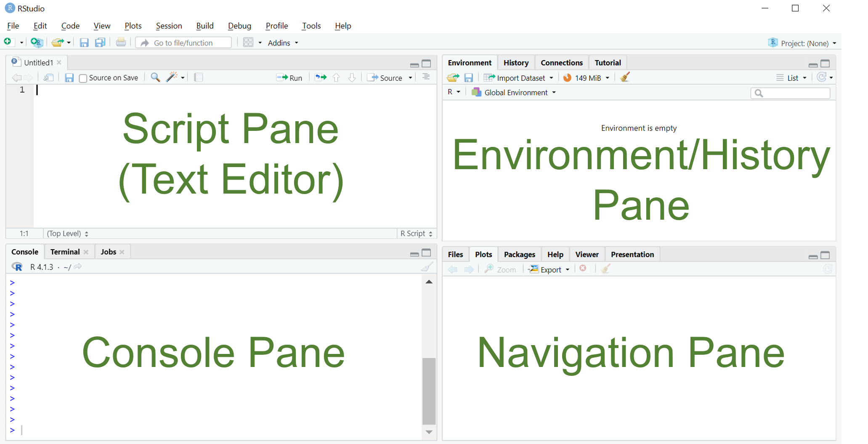Click the Find/Replace magnifier in script toolbar
This screenshot has width=868, height=444.
coord(155,77)
